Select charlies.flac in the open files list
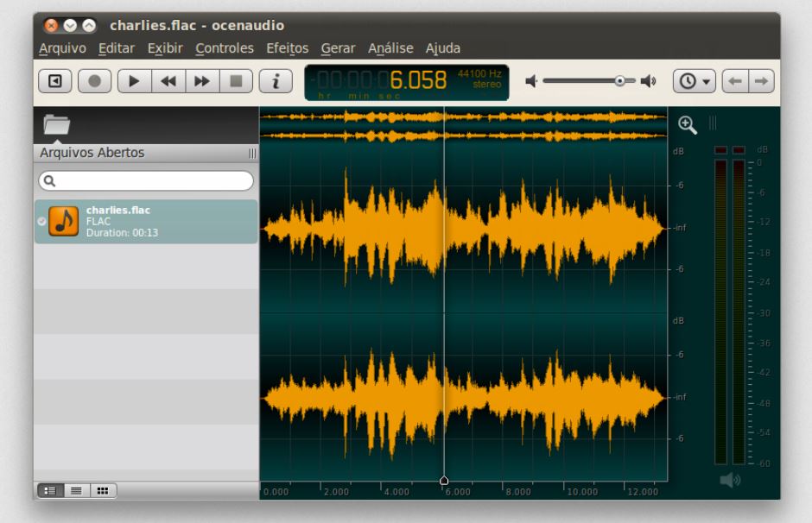The height and width of the screenshot is (523, 812). click(x=146, y=222)
